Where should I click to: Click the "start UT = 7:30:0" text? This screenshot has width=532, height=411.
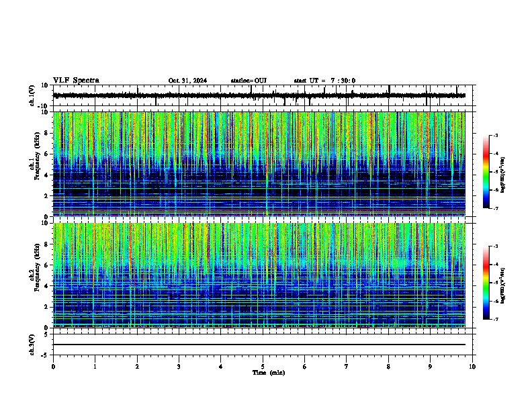324,81
